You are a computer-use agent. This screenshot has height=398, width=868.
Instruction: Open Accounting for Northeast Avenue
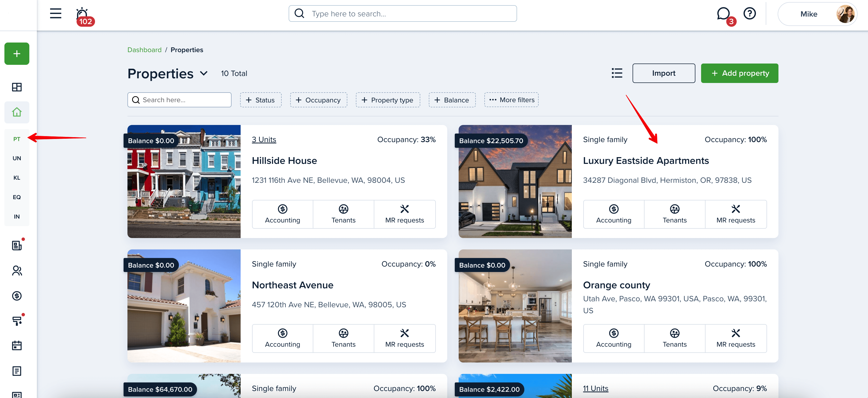click(x=282, y=338)
